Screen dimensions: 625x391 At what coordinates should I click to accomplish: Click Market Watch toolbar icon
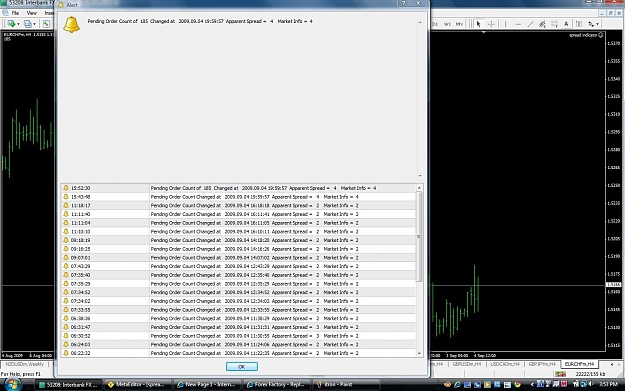[x=46, y=24]
